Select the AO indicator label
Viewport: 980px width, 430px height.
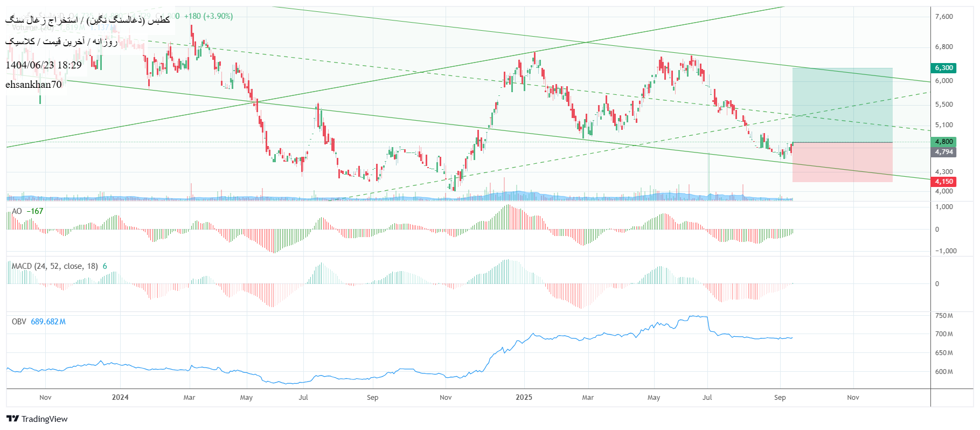(x=17, y=211)
